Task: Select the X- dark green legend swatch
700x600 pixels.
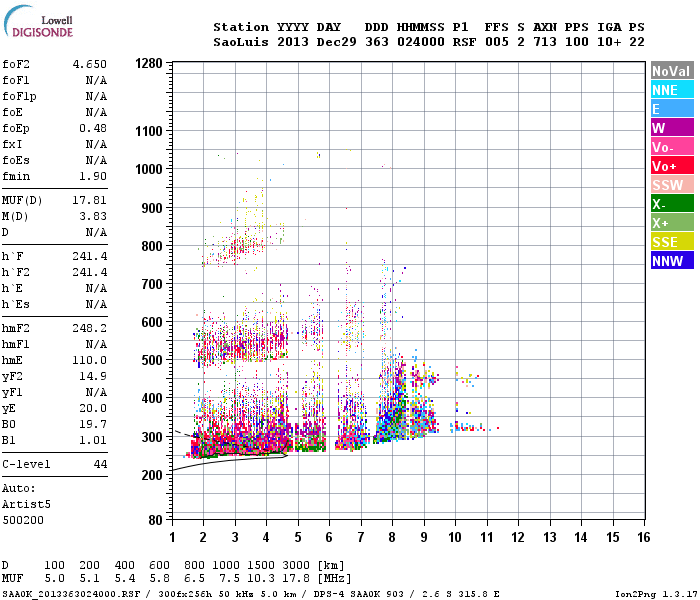Action: pos(672,204)
